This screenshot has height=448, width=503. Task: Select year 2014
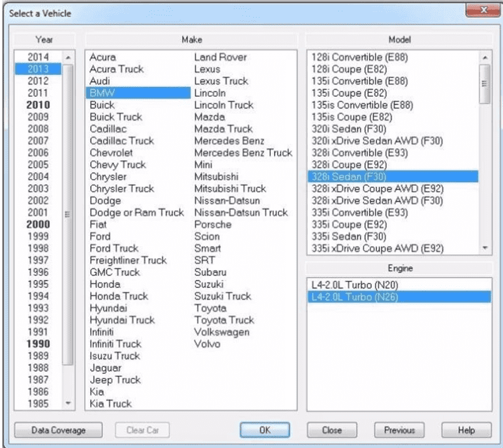click(x=38, y=57)
